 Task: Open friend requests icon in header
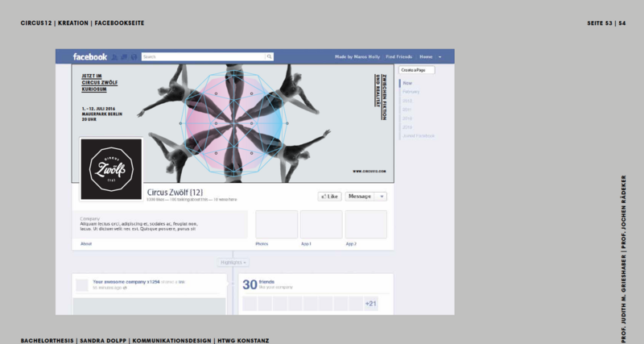115,57
